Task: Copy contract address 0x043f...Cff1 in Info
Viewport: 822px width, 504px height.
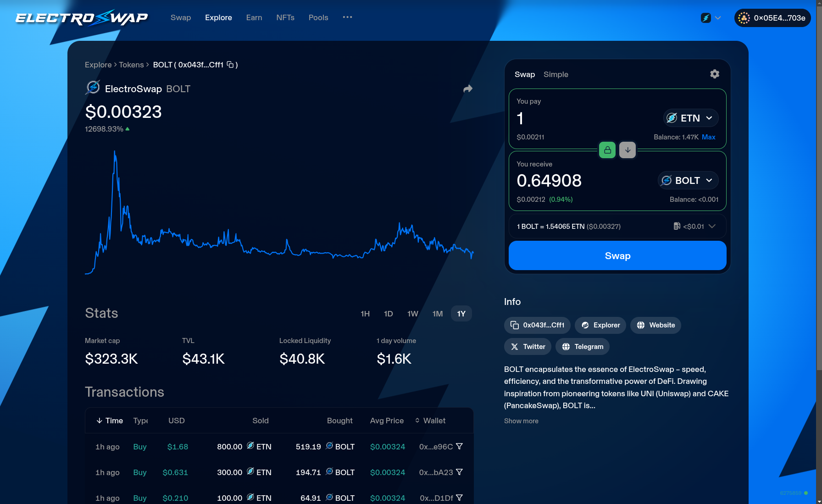Action: pyautogui.click(x=537, y=325)
